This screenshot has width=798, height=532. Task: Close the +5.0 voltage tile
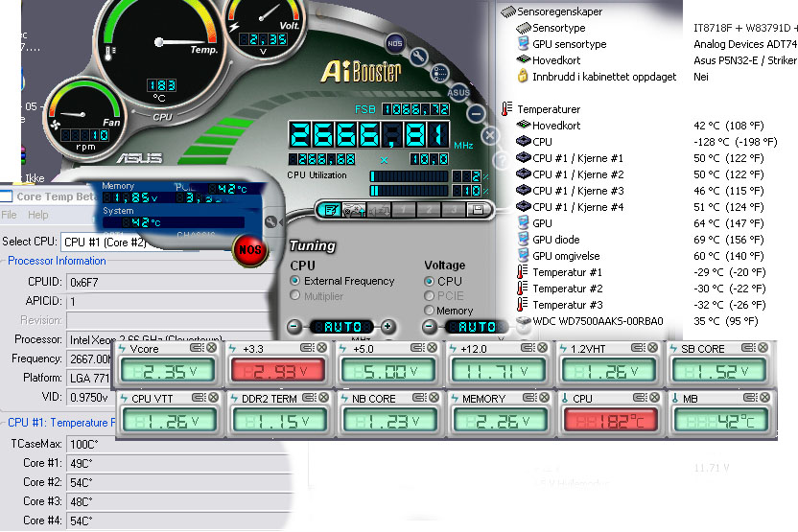coord(433,348)
